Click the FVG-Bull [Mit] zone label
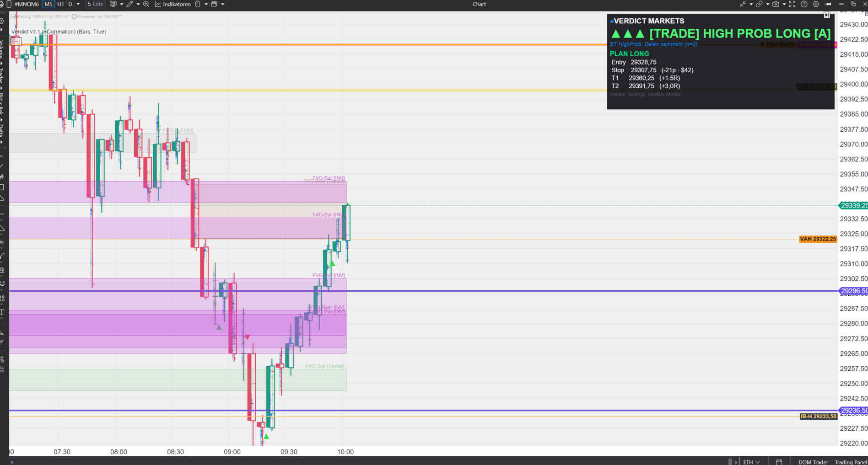The width and height of the screenshot is (868, 465). click(178, 130)
